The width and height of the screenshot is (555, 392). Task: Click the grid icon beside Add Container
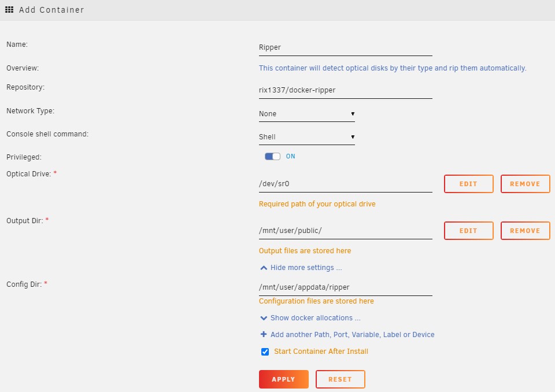pyautogui.click(x=9, y=10)
